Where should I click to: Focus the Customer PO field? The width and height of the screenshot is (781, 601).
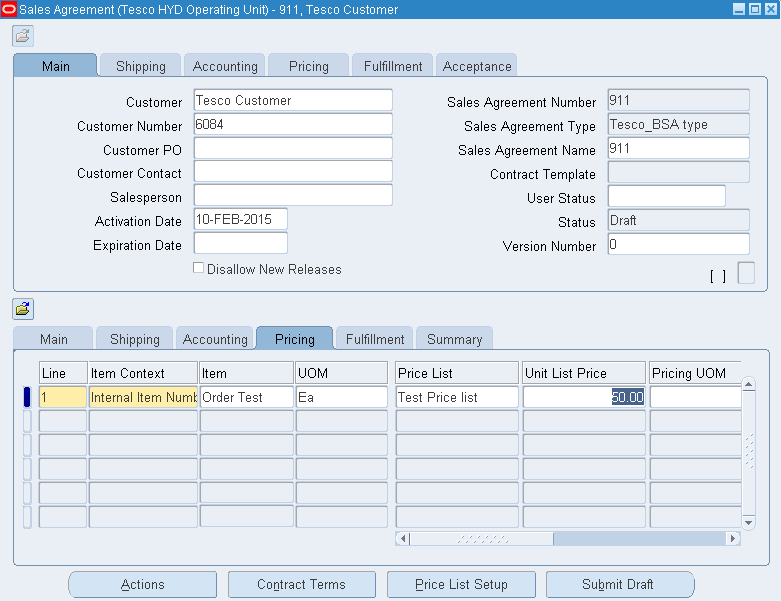[x=293, y=148]
